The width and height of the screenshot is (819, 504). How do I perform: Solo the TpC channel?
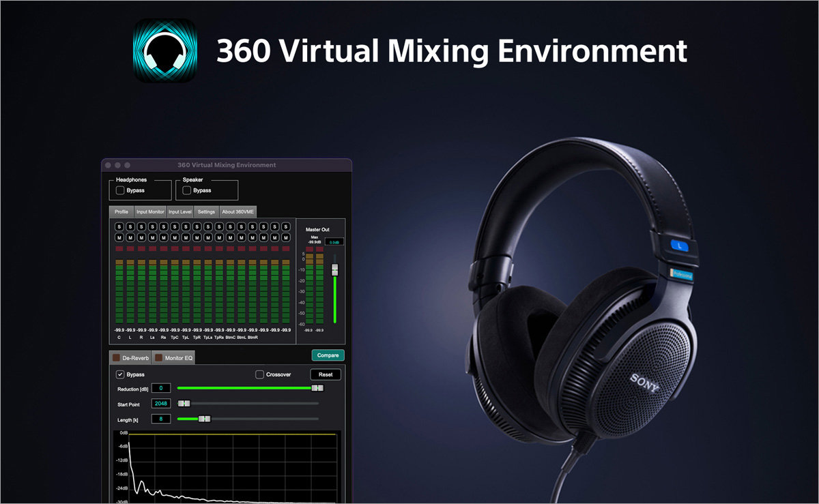175,226
